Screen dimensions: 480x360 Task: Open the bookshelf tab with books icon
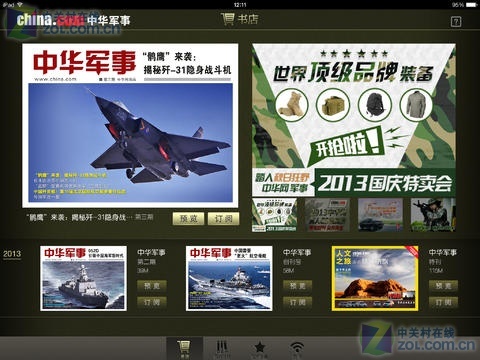pyautogui.click(x=222, y=349)
